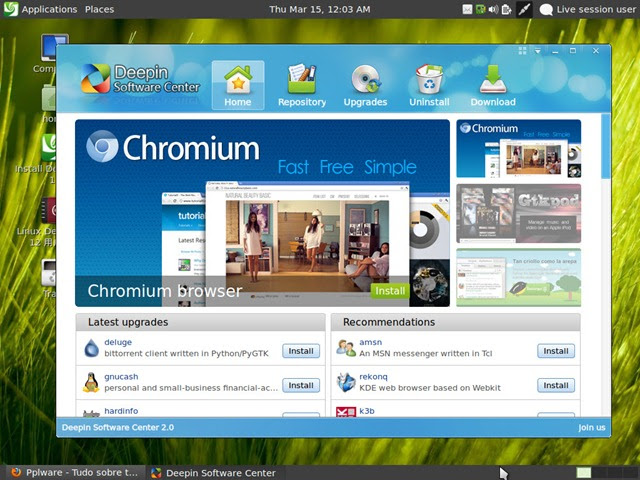Select the Chromium slide thumbnail
The width and height of the screenshot is (640, 480).
click(x=518, y=149)
